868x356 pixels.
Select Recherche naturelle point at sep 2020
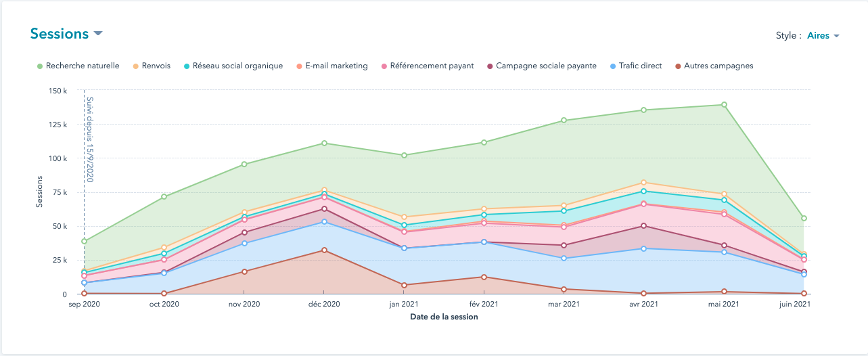84,241
